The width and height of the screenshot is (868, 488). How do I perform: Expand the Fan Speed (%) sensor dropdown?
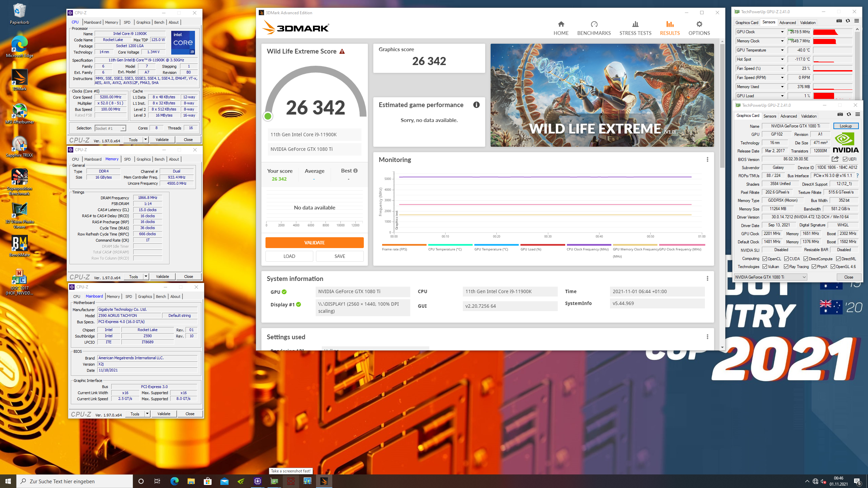tap(782, 68)
